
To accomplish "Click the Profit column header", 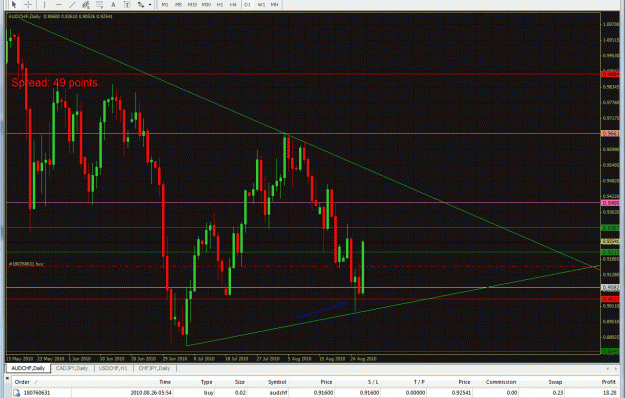I will (609, 382).
